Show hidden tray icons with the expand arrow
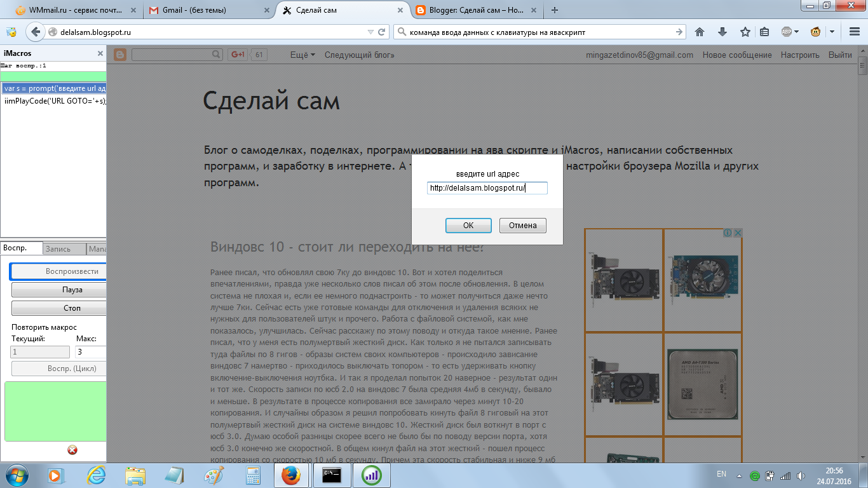Screen dimensions: 868x488 739,476
